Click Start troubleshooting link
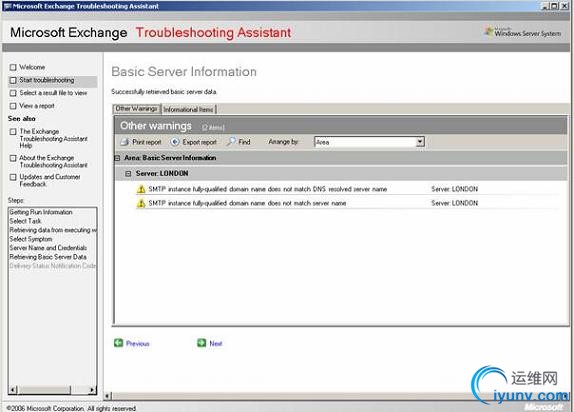574x412 pixels. 47,80
